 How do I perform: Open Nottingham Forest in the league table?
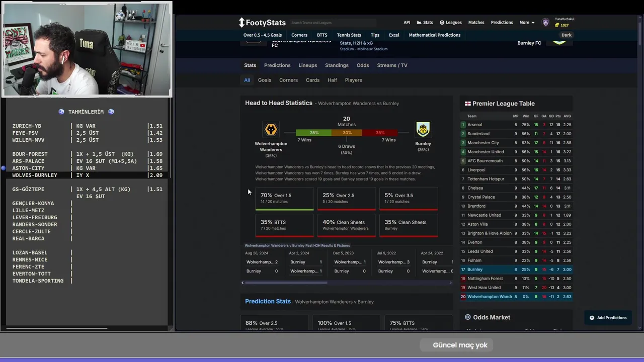(517, 279)
